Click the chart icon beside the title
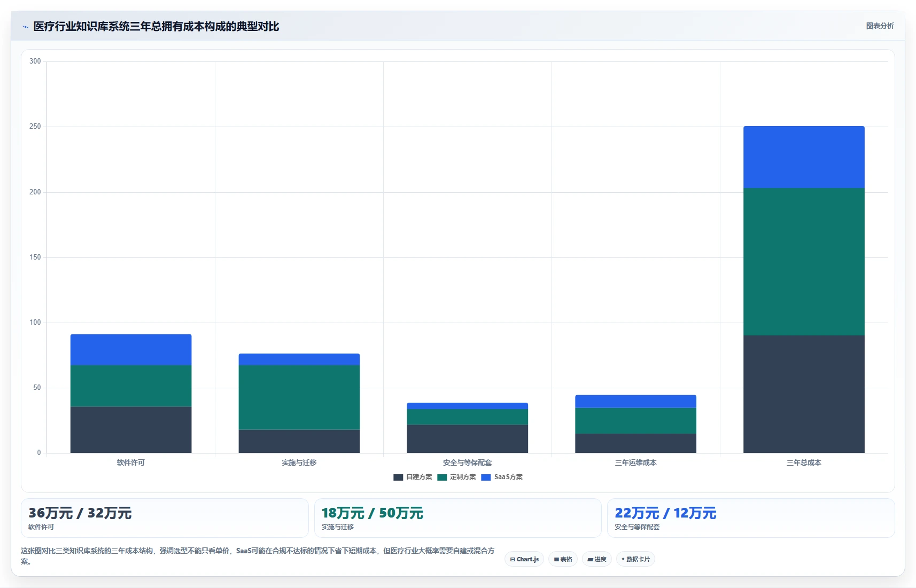This screenshot has height=588, width=916. (x=25, y=27)
